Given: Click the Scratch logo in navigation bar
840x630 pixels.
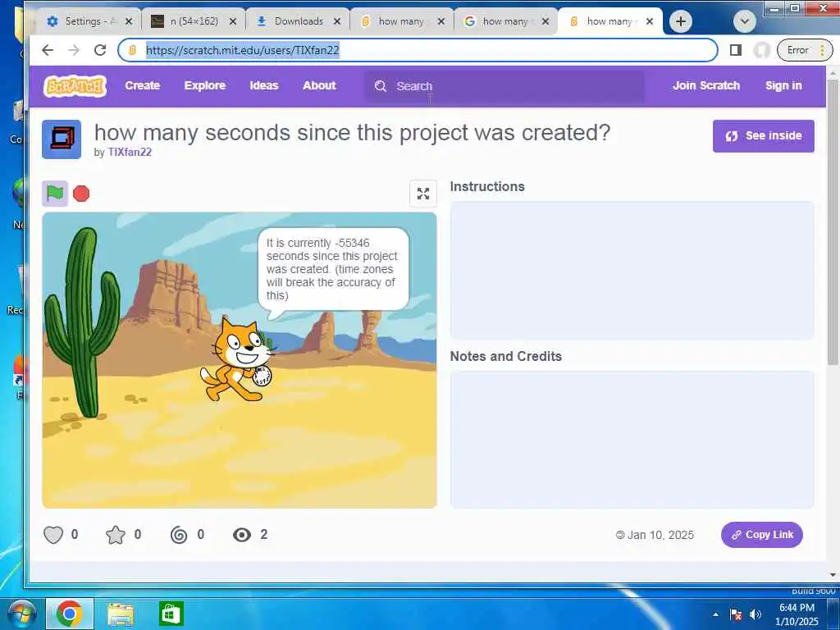Looking at the screenshot, I should (75, 85).
